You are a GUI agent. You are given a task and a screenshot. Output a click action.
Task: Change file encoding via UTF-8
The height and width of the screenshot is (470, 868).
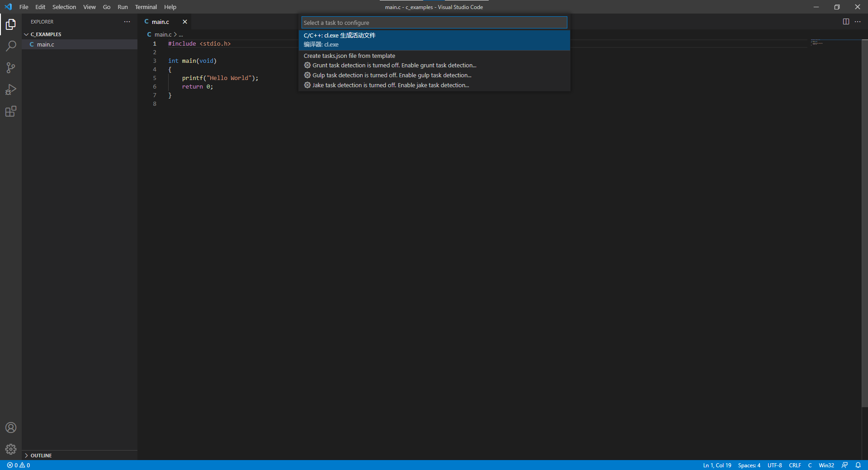click(774, 465)
